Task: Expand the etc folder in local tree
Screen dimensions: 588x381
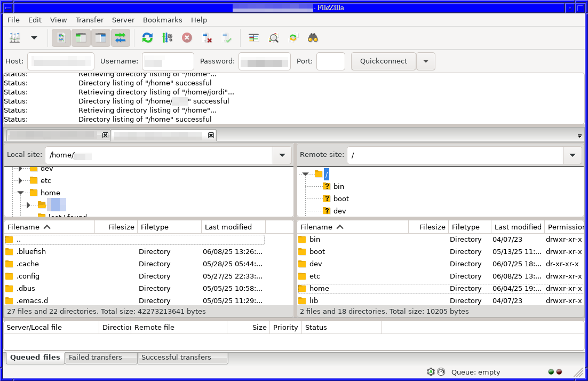Action: click(x=20, y=181)
